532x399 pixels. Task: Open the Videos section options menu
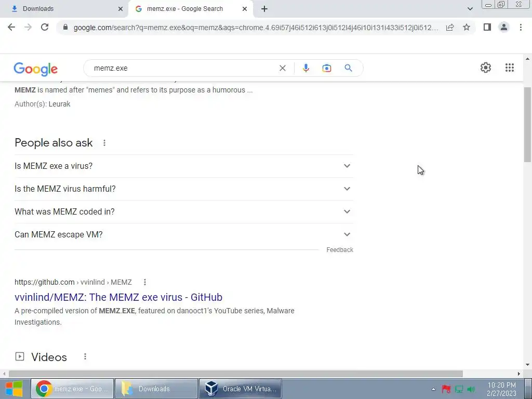[85, 356]
